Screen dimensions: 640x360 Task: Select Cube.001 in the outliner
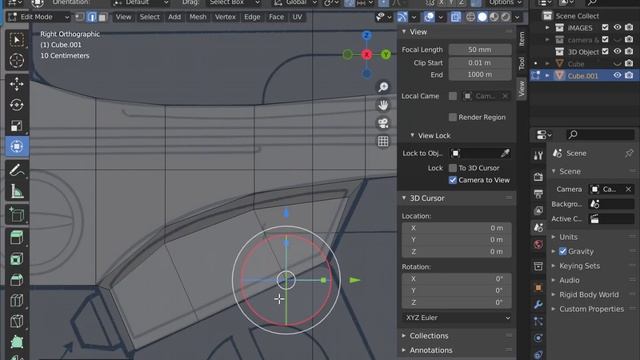pos(582,76)
